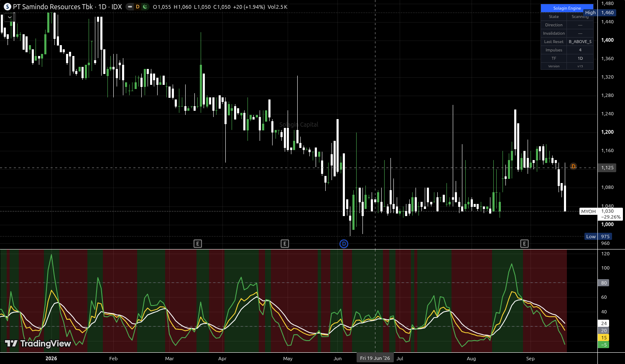Click the Impulses row label

pyautogui.click(x=554, y=50)
